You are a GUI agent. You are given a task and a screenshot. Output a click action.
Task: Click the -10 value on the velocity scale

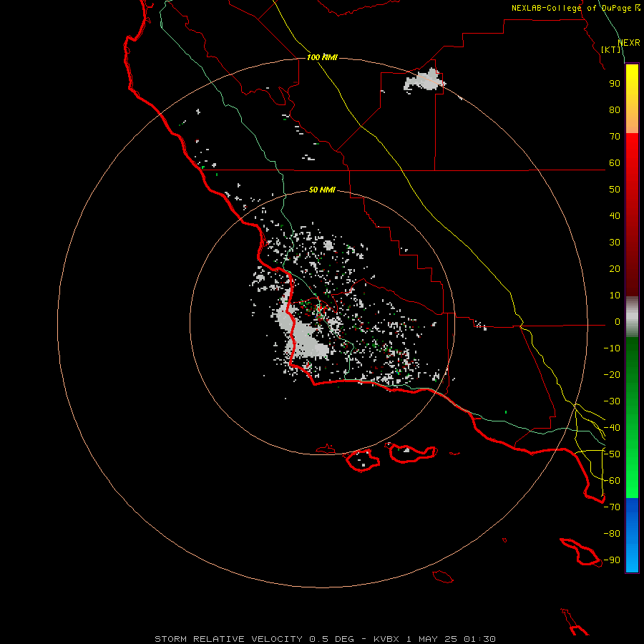point(612,348)
